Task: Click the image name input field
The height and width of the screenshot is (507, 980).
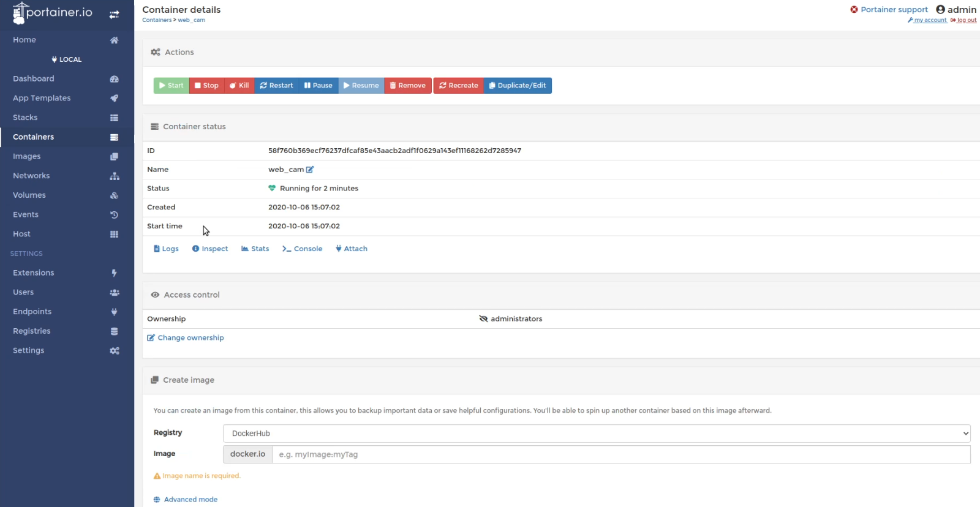Action: pyautogui.click(x=621, y=454)
